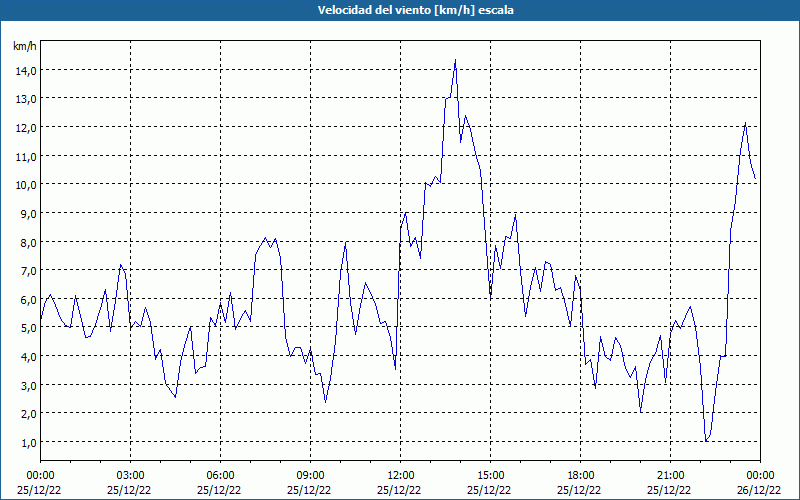Click the 2,0 y-axis label
Viewport: 800px width, 500px height.
click(x=29, y=414)
